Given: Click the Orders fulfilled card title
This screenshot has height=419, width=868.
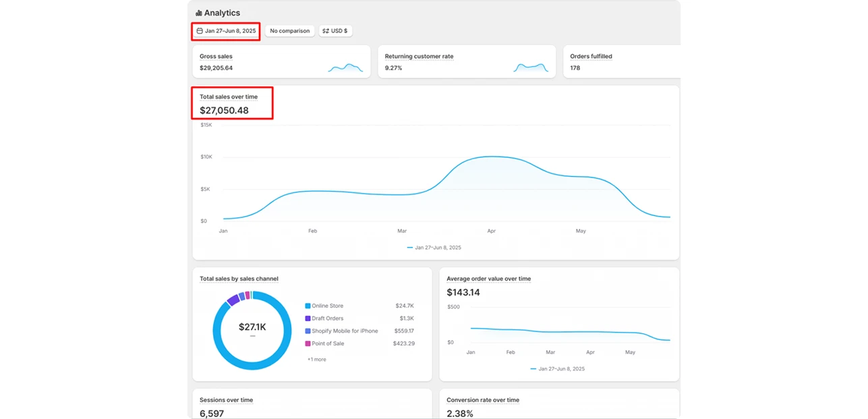Looking at the screenshot, I should pos(591,57).
